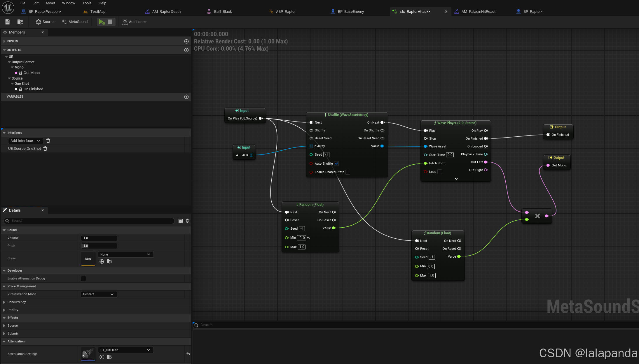Add new variable with plus icon
Viewport: 639px width, 364px height.
[x=186, y=97]
